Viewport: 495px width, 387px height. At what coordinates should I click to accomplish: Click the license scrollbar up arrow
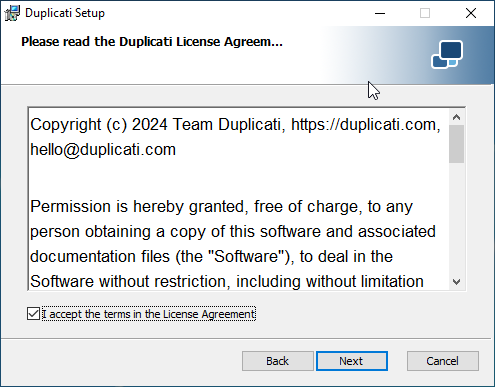pos(457,117)
